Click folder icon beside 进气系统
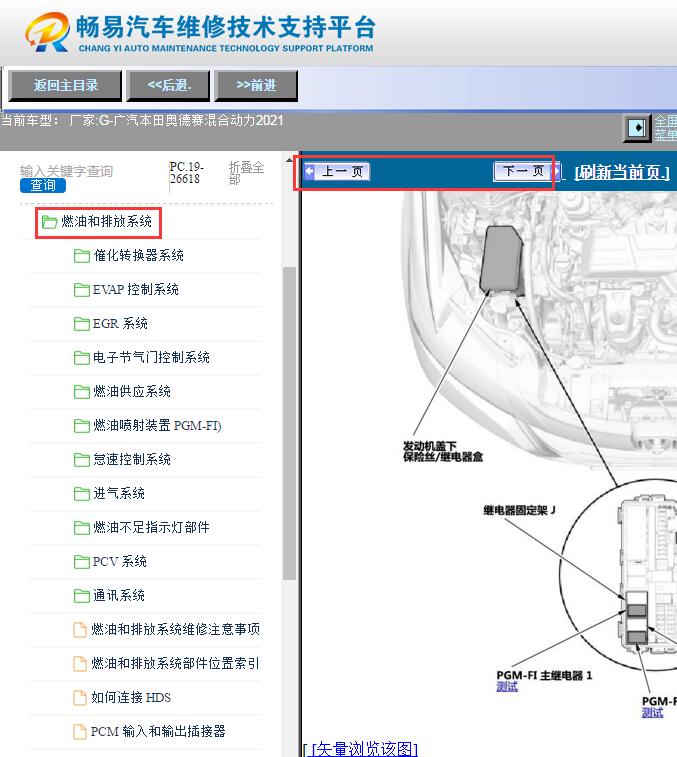Viewport: 677px width, 757px height. coord(82,494)
